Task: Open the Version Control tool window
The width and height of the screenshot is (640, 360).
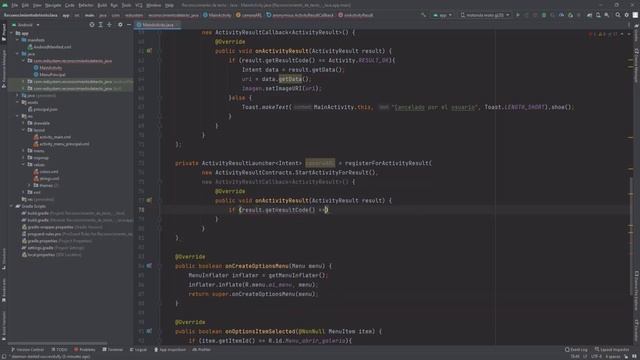Action: point(27,350)
